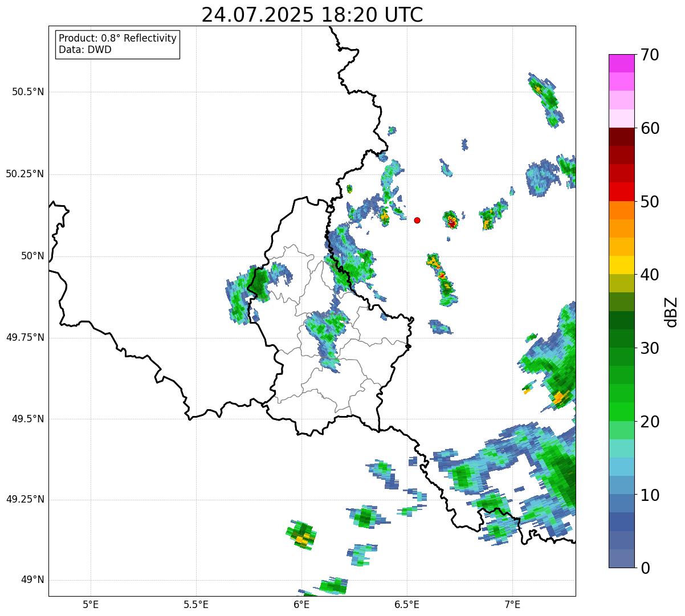Viewport: 685px width, 616px height.
Task: Click the "50.25°N" latitude label
Action: click(25, 174)
